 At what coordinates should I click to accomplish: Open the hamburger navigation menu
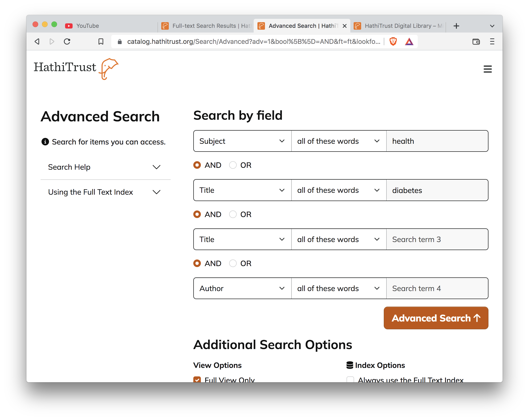click(x=488, y=69)
